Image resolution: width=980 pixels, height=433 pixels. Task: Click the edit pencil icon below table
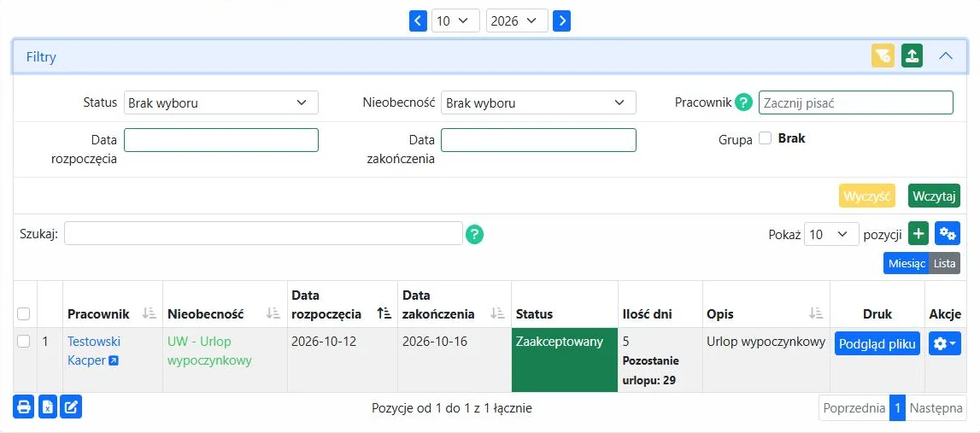[71, 407]
